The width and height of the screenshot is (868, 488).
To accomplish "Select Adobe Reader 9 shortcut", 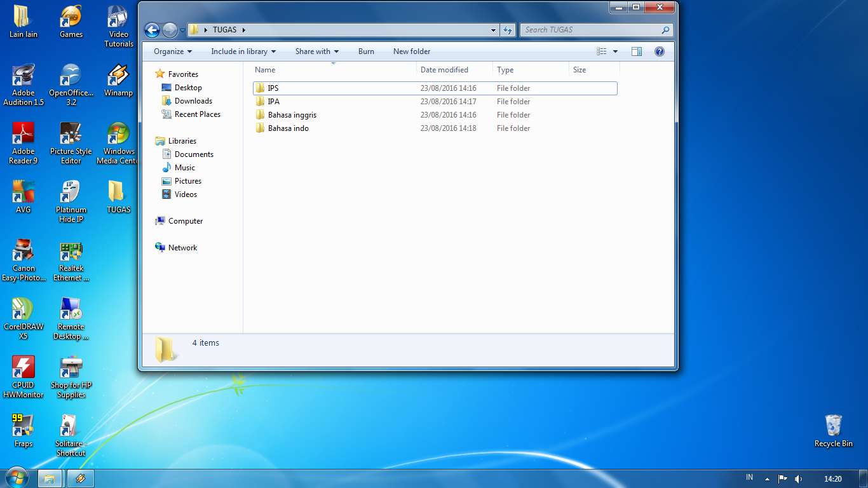I will click(x=24, y=143).
